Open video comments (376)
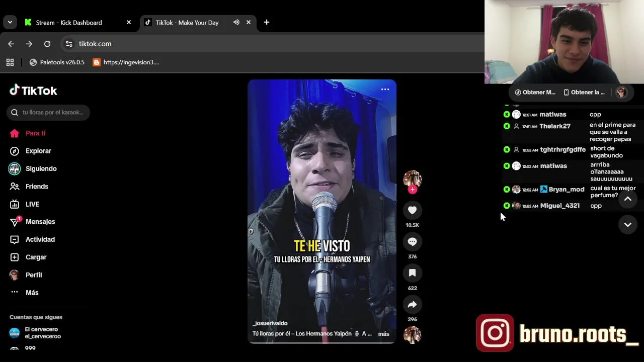This screenshot has height=362, width=644. (x=412, y=242)
